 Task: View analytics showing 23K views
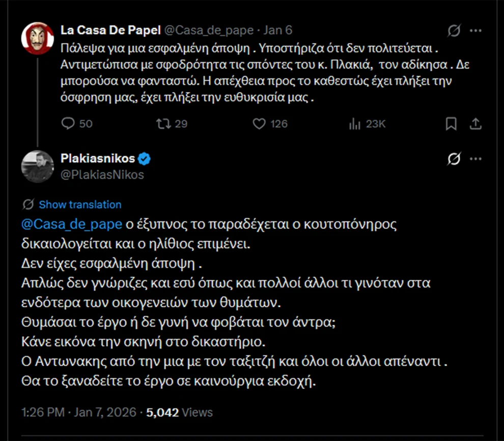(354, 124)
